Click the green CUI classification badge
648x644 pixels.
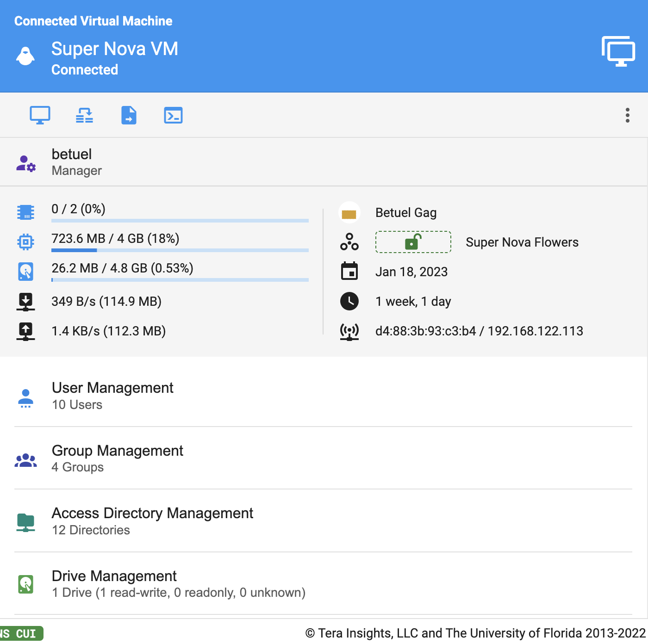pyautogui.click(x=21, y=633)
